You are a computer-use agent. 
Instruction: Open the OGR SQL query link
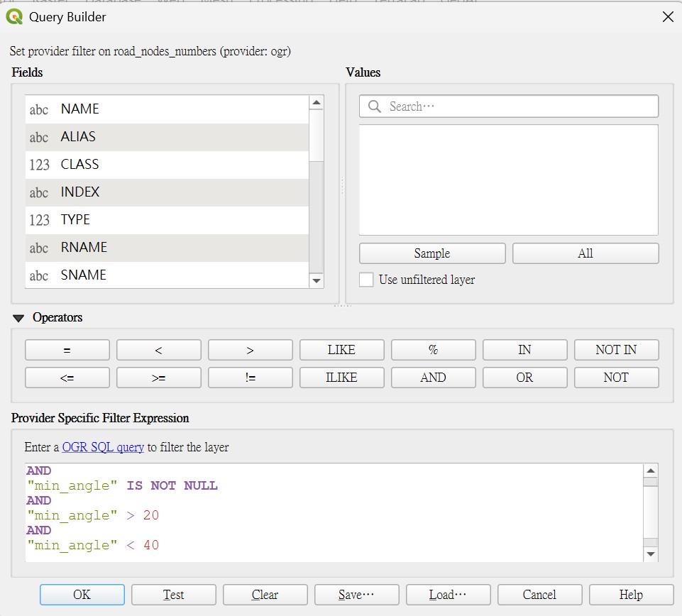103,447
